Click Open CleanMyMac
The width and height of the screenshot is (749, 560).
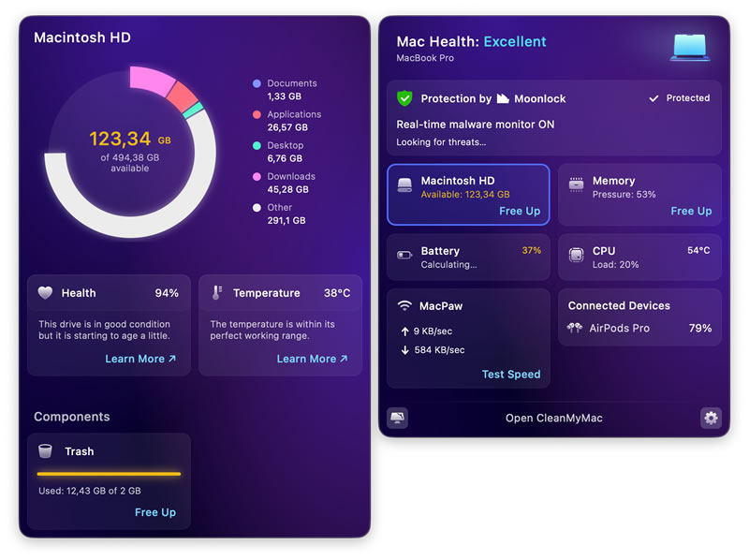[554, 418]
